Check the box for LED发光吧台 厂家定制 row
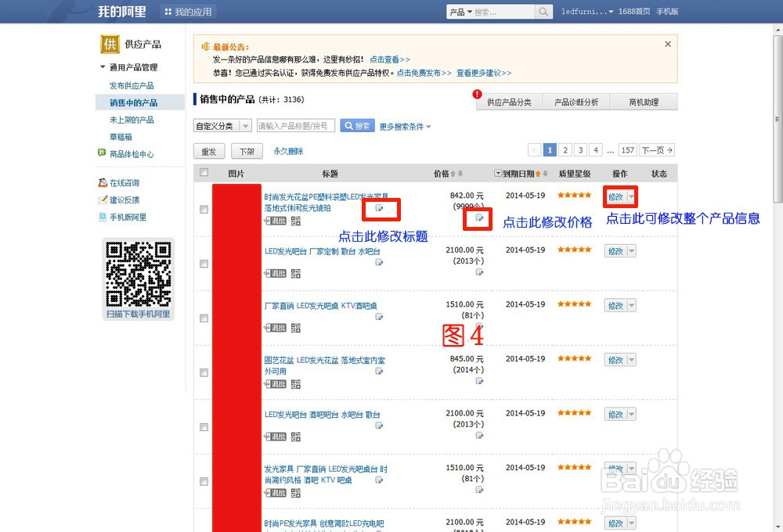Image resolution: width=783 pixels, height=532 pixels. pyautogui.click(x=204, y=264)
